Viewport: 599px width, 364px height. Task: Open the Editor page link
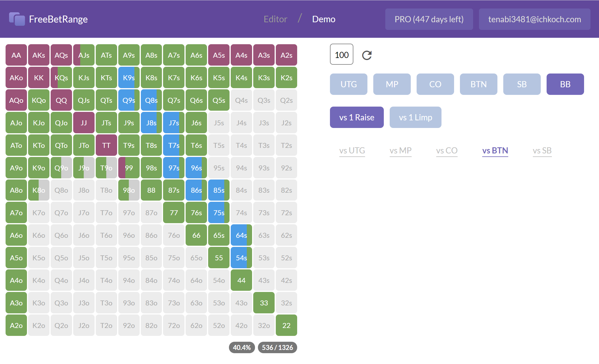click(x=275, y=19)
